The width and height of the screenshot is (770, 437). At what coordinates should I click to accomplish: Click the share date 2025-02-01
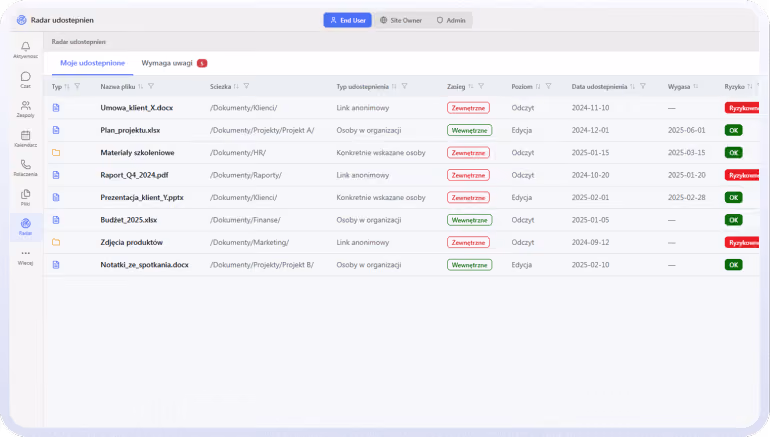click(x=590, y=197)
